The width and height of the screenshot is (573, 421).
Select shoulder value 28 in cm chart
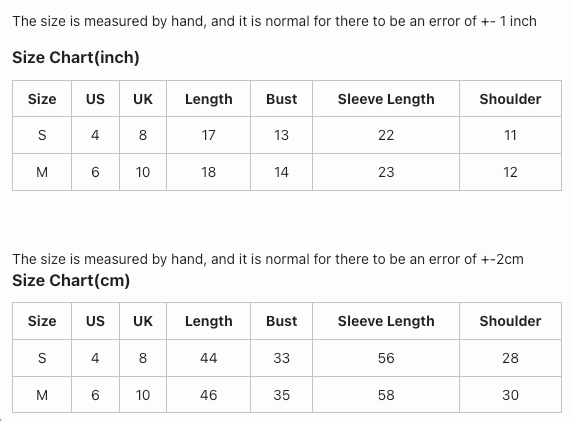(x=510, y=358)
